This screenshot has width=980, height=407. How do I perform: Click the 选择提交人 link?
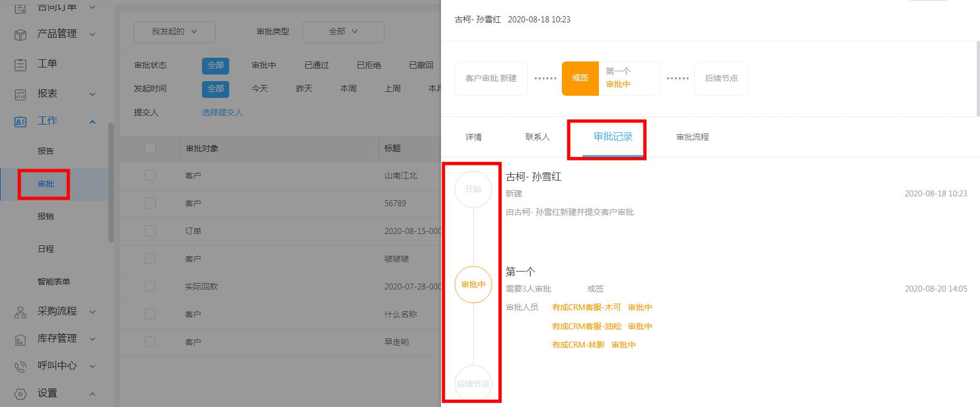(222, 113)
